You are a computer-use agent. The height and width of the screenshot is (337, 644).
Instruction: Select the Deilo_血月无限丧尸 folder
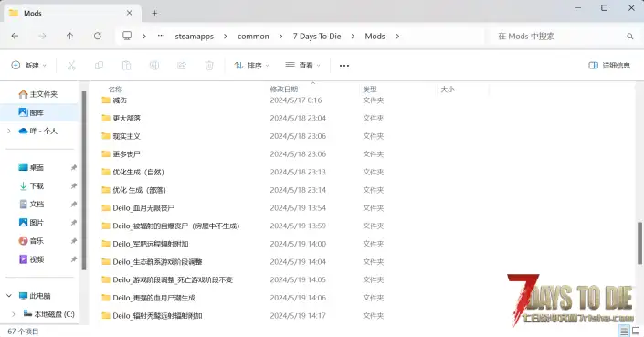(138, 208)
